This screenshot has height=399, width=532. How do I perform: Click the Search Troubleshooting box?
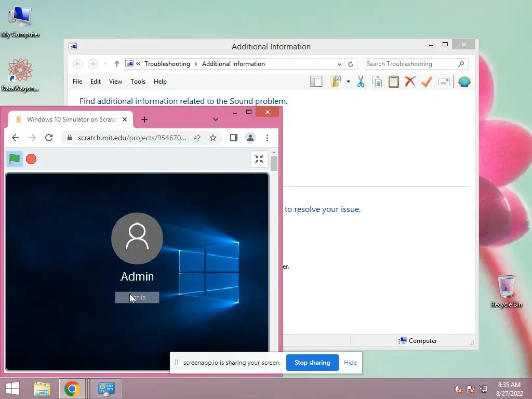click(416, 64)
